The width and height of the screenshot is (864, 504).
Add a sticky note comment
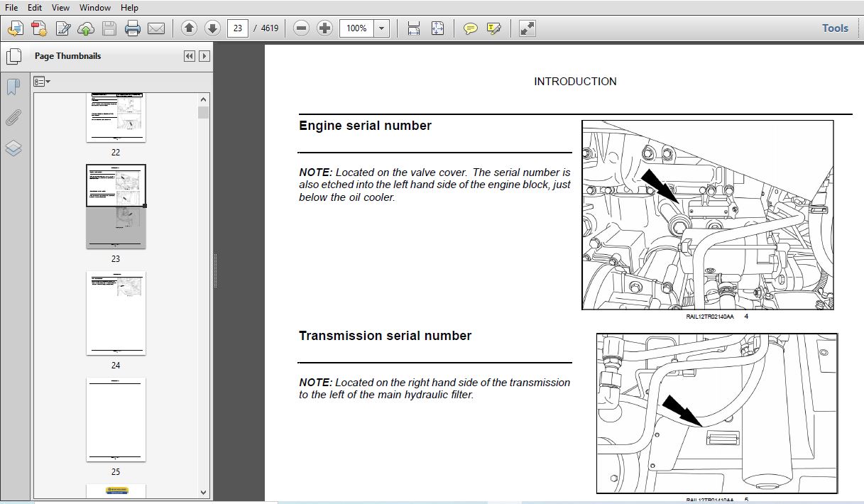470,28
